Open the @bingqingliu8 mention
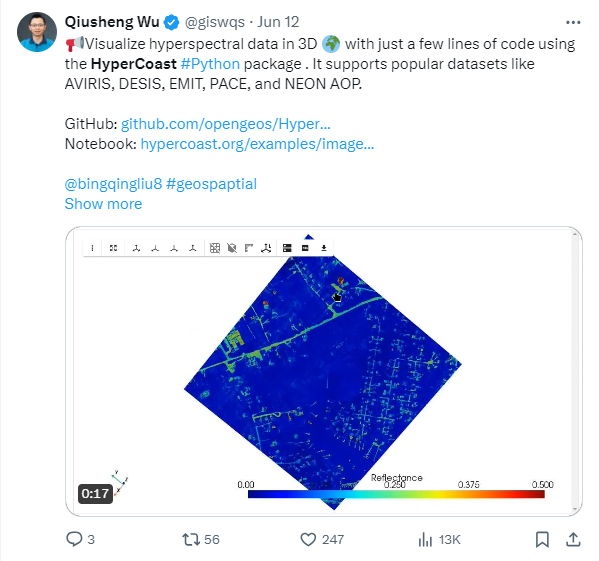 (x=113, y=184)
